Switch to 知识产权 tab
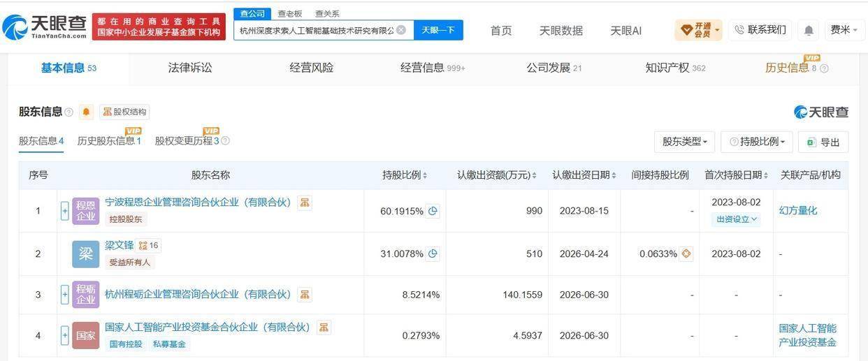Viewport: 868px width, 361px height. [676, 68]
